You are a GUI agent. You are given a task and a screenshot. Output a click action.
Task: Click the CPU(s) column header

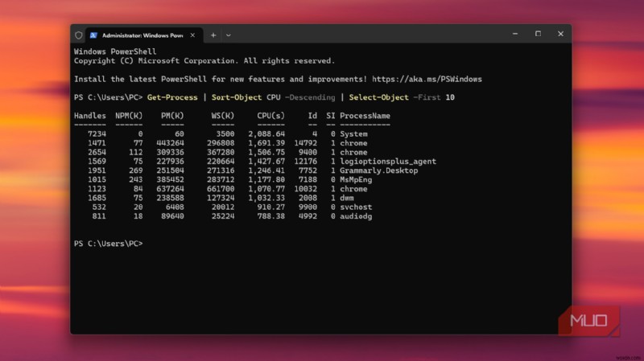click(x=270, y=116)
